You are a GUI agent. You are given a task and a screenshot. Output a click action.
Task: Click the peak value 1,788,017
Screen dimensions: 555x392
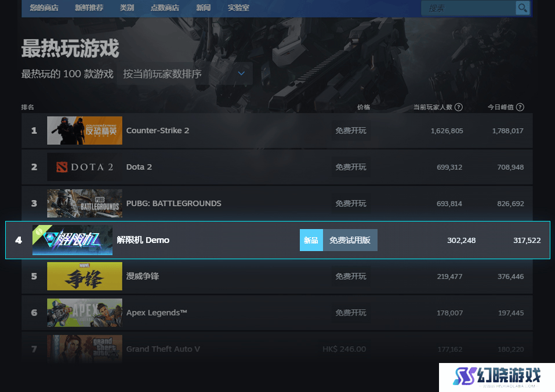pos(507,131)
